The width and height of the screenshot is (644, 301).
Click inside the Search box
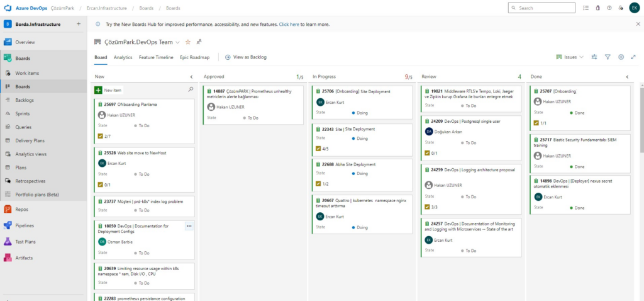pos(541,8)
